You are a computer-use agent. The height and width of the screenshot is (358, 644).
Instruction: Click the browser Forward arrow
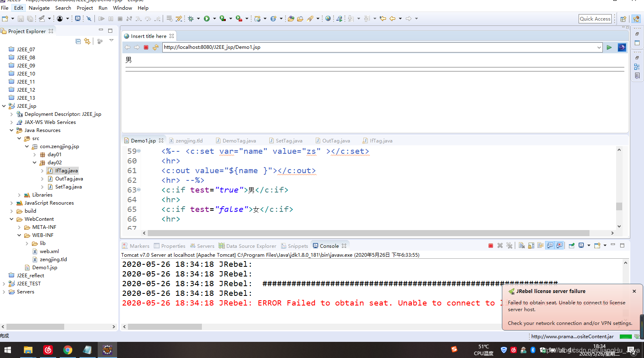click(137, 47)
